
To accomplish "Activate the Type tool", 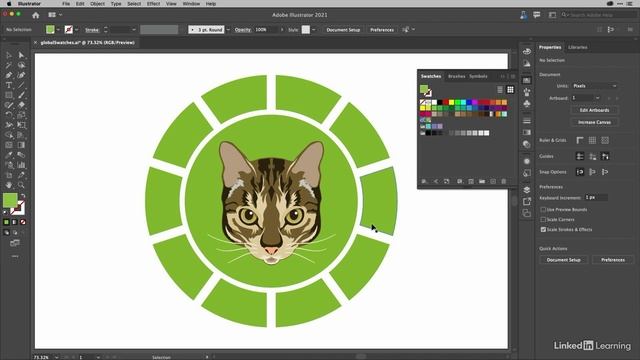I will click(9, 85).
